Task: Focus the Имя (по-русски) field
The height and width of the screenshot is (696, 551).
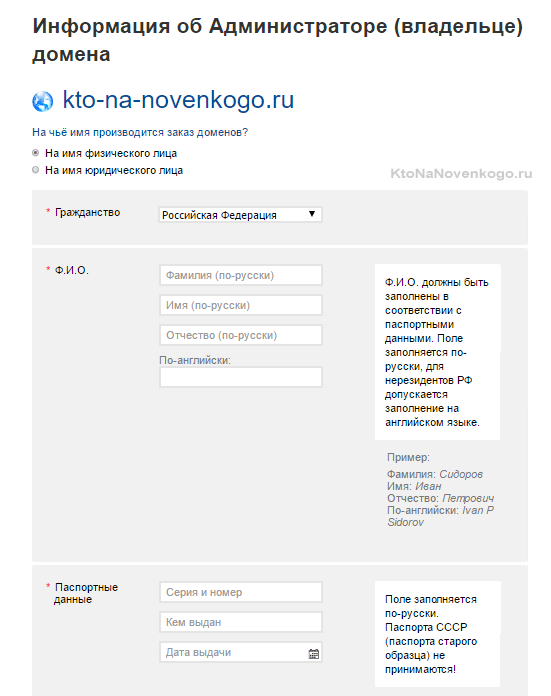Action: [x=241, y=305]
